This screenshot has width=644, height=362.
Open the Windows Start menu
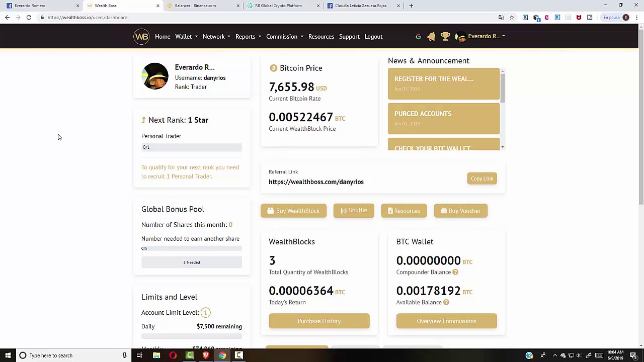click(8, 355)
